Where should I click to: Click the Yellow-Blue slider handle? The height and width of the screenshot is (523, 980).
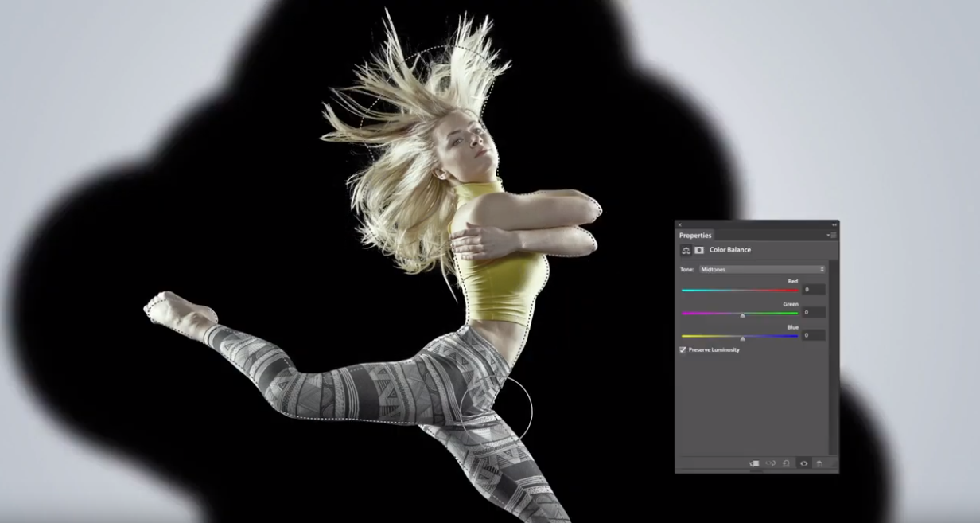(x=743, y=338)
